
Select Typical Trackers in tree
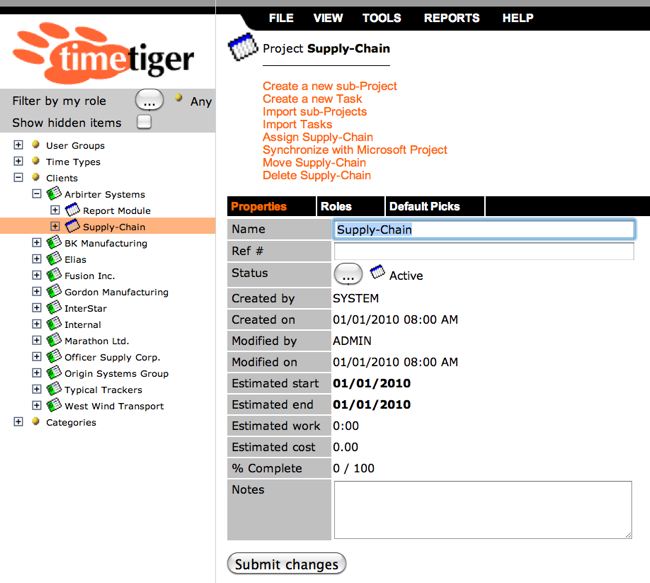click(x=103, y=390)
